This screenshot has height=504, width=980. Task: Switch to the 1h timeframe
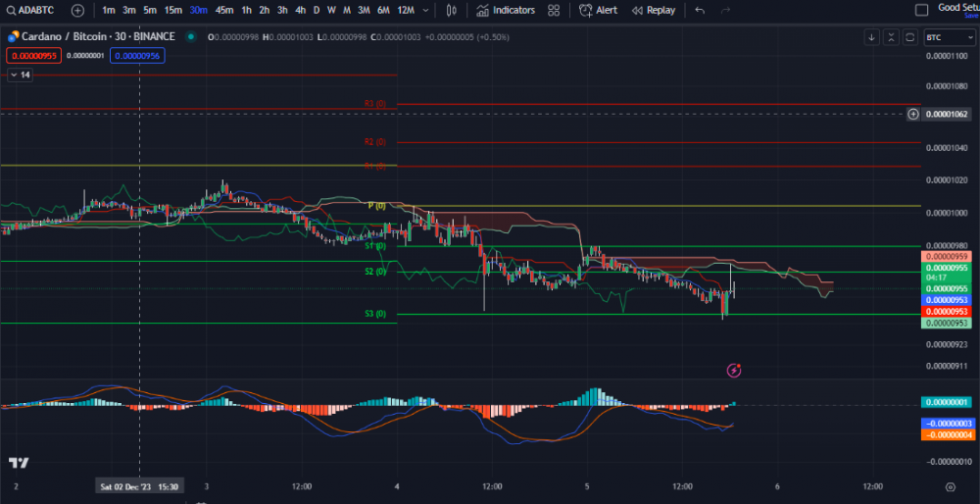[246, 10]
